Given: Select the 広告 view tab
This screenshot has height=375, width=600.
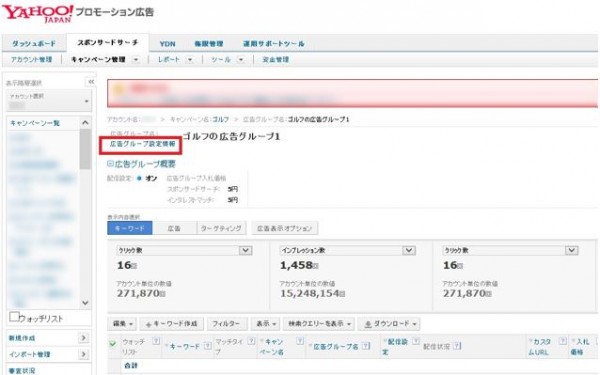Looking at the screenshot, I should tap(174, 228).
